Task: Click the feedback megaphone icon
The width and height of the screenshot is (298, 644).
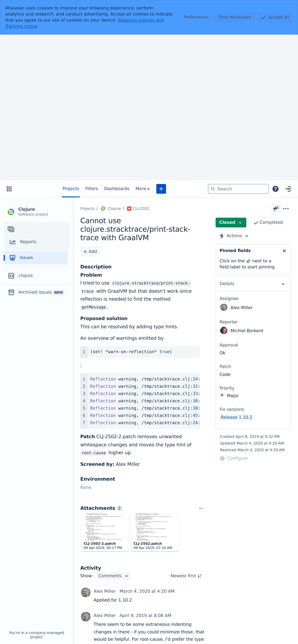Action: pyautogui.click(x=276, y=208)
